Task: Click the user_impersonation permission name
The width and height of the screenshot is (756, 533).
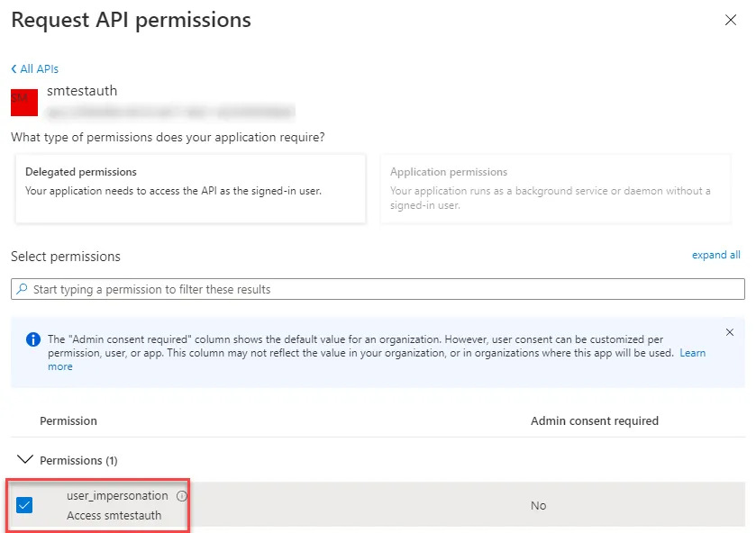Action: pos(117,496)
